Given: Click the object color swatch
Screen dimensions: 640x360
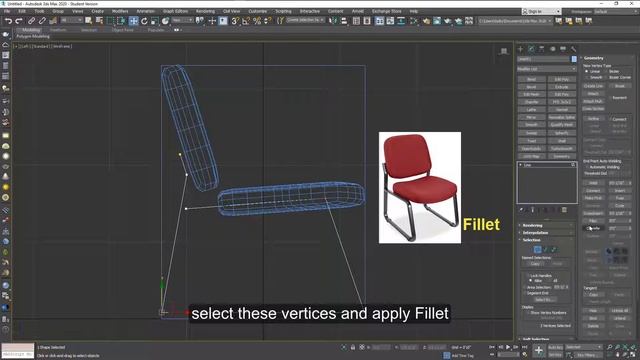Looking at the screenshot, I should coord(574,59).
